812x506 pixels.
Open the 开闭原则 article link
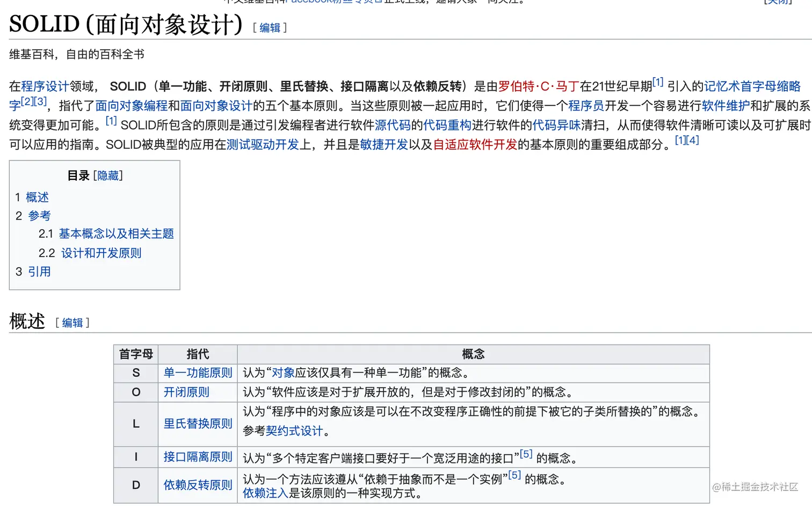[185, 392]
